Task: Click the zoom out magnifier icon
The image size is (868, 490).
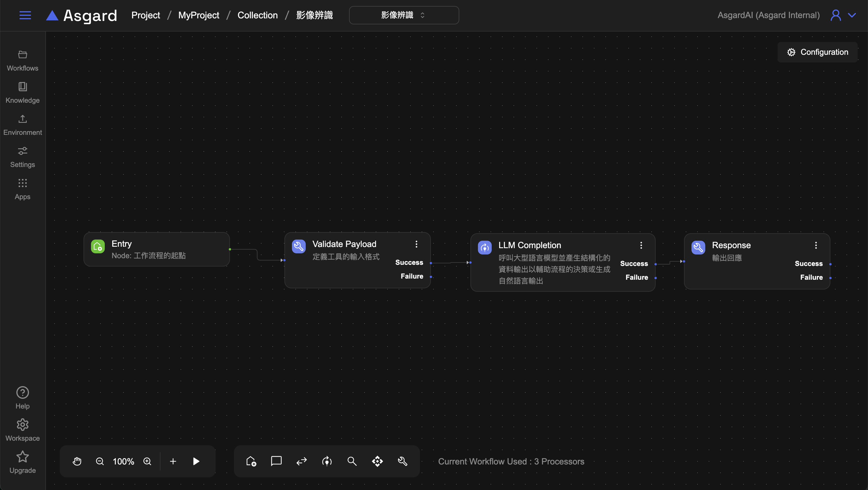Action: 100,461
